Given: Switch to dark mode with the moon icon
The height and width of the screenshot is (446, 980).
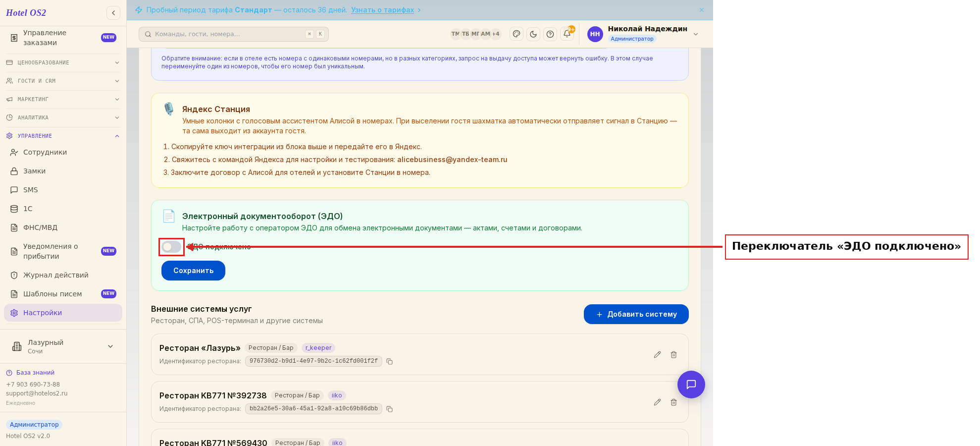Looking at the screenshot, I should 533,34.
